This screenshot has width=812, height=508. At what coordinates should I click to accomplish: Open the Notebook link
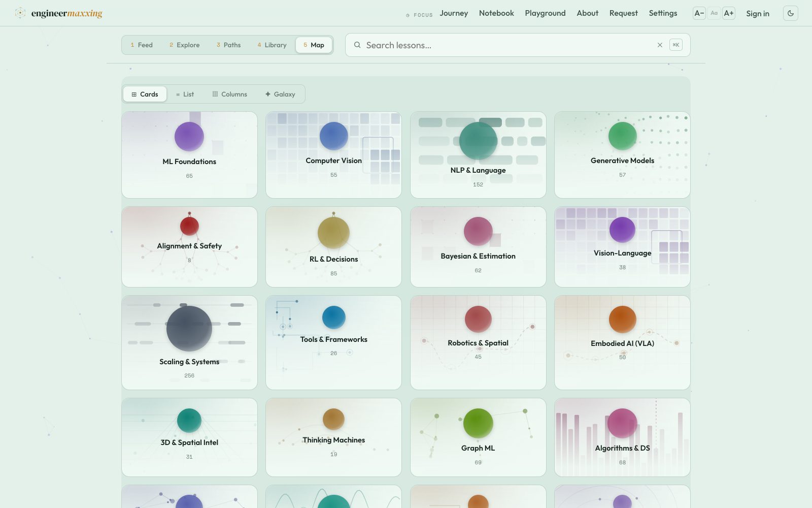pyautogui.click(x=496, y=13)
